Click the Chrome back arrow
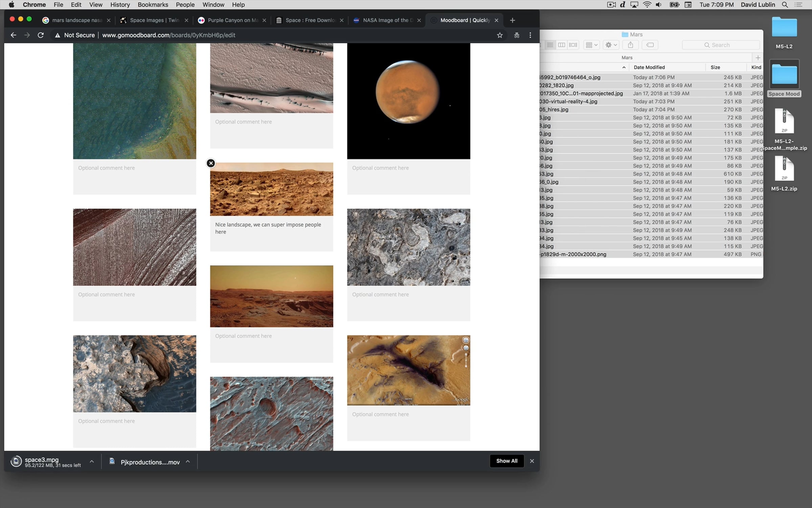 (14, 35)
